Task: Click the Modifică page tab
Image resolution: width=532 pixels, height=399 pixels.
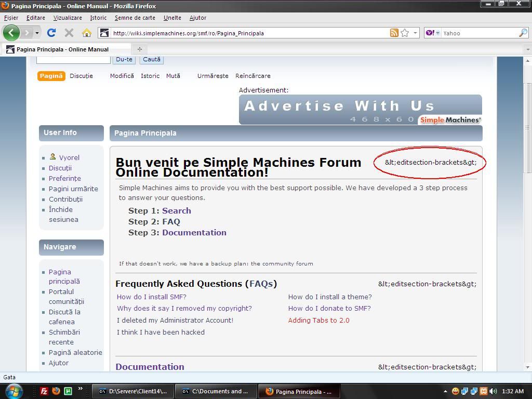Action: (x=122, y=76)
